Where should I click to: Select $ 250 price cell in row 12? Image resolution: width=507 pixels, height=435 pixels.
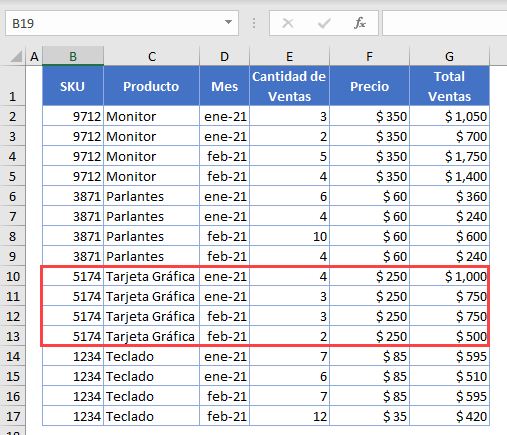click(x=369, y=316)
